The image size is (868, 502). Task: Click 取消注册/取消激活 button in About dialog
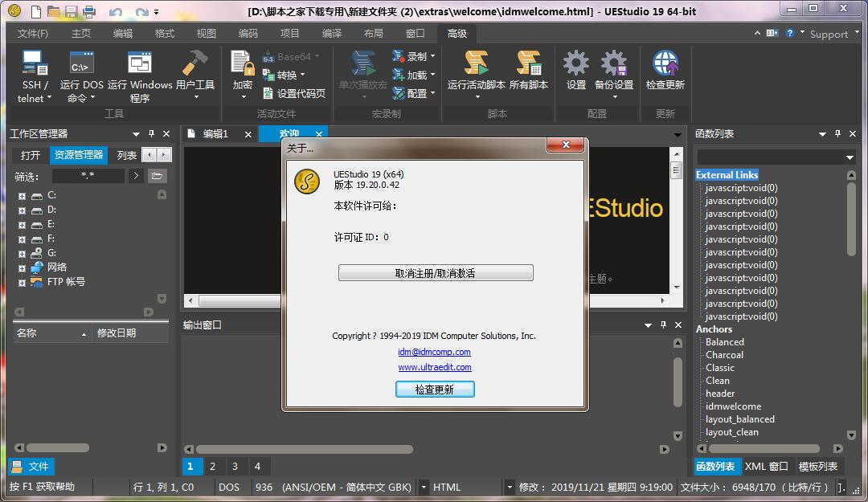(436, 273)
